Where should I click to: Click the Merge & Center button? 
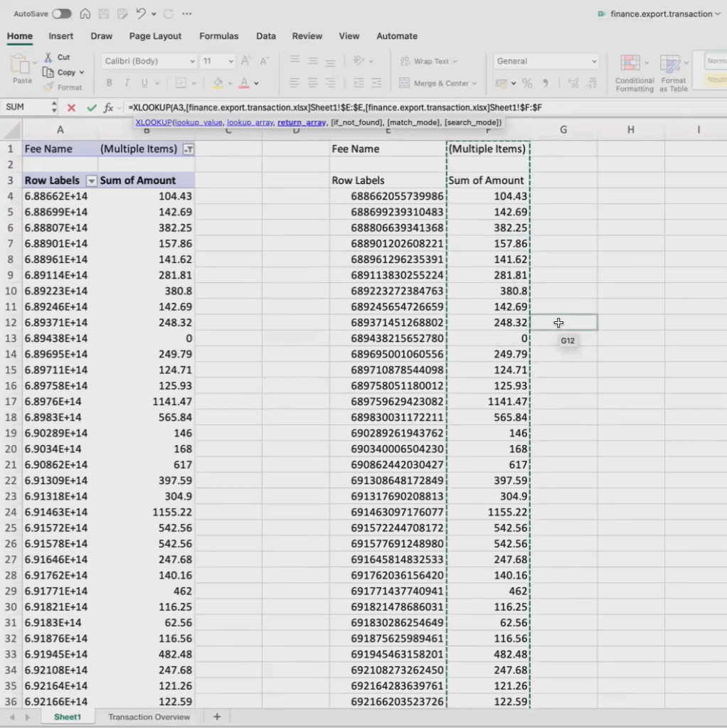(x=438, y=83)
